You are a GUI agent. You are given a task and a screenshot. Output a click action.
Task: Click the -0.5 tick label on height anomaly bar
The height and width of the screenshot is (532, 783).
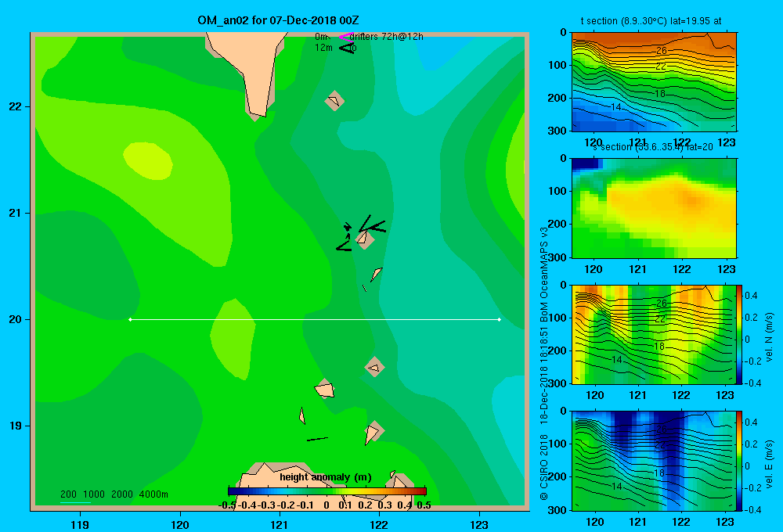227,505
